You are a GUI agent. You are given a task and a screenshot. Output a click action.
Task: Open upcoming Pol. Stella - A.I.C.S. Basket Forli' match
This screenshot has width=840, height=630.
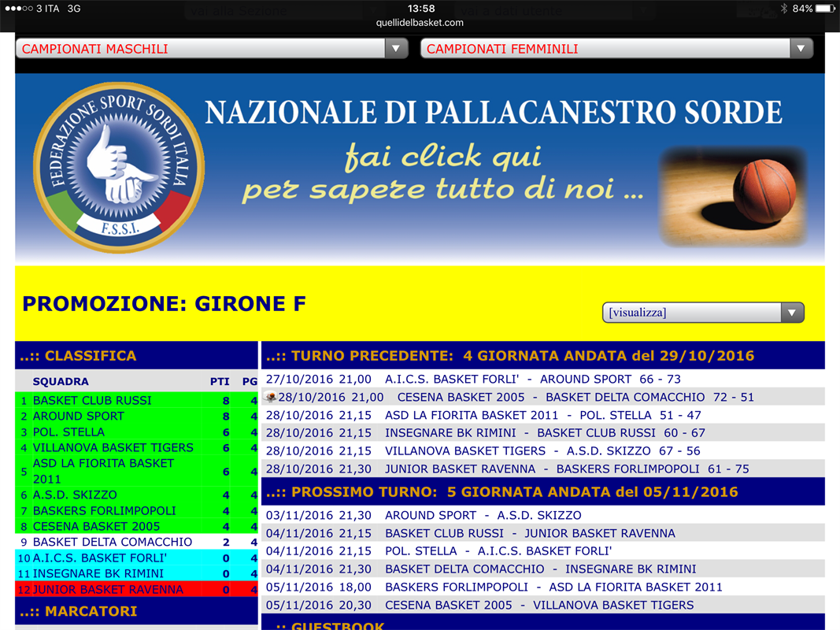542,551
